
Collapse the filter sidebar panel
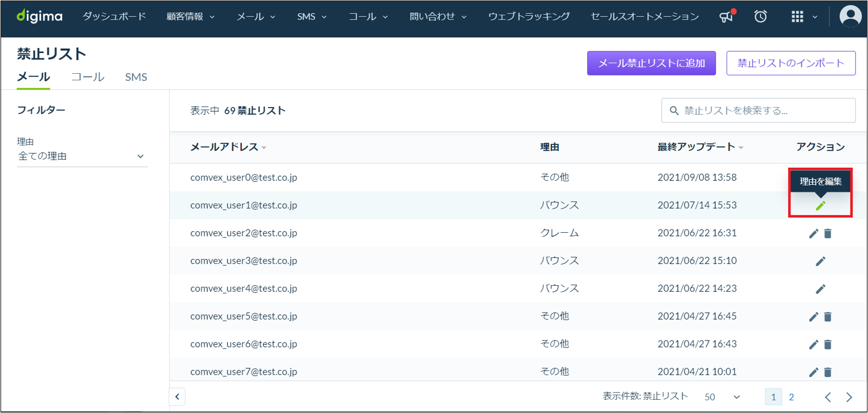(177, 397)
